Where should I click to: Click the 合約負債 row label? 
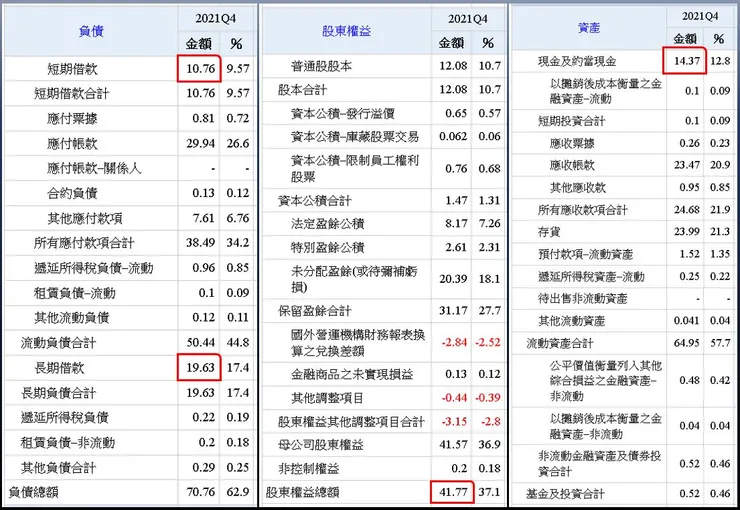pyautogui.click(x=72, y=193)
